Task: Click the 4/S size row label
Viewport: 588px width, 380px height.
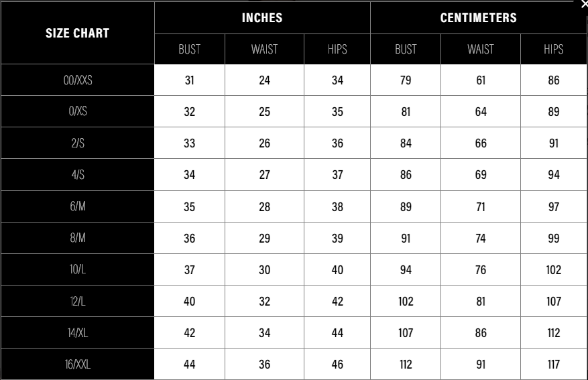Action: click(77, 175)
